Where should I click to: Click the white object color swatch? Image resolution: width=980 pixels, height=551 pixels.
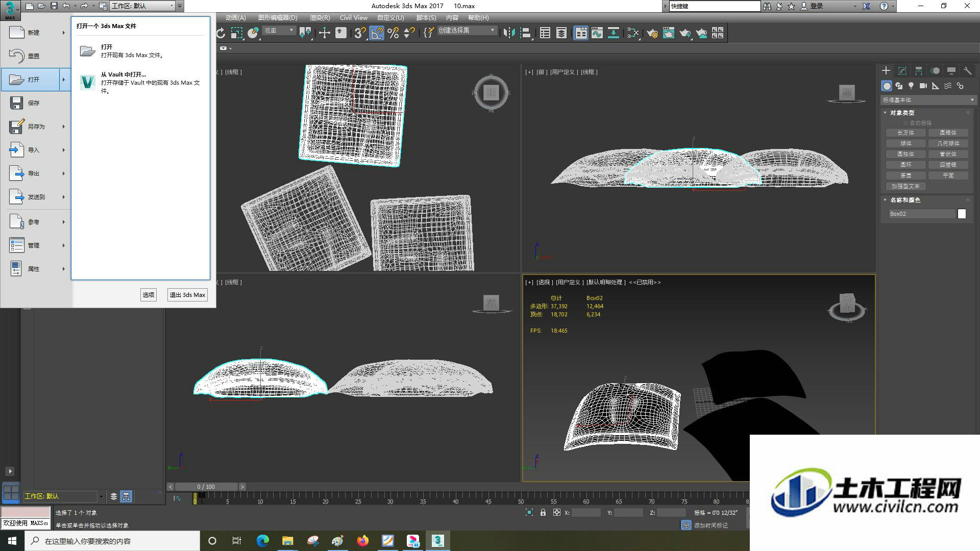coord(962,214)
